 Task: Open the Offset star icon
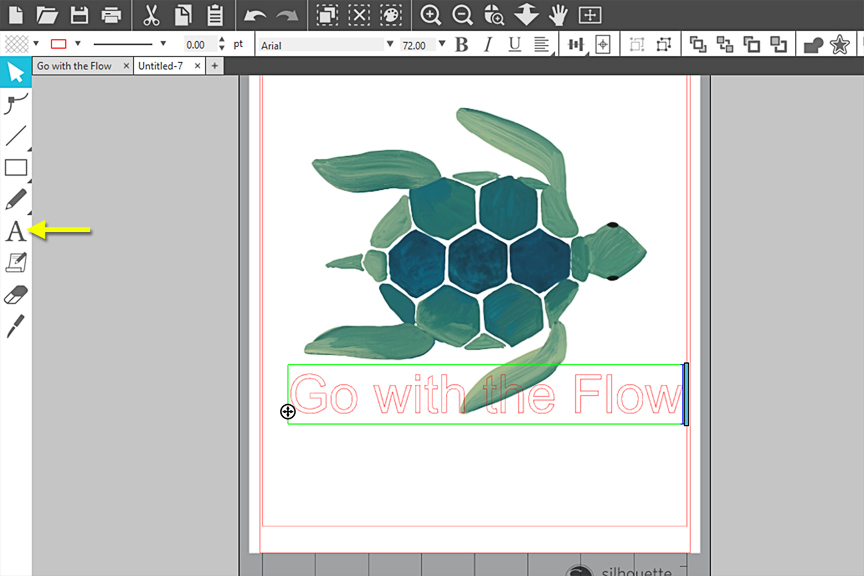[840, 45]
